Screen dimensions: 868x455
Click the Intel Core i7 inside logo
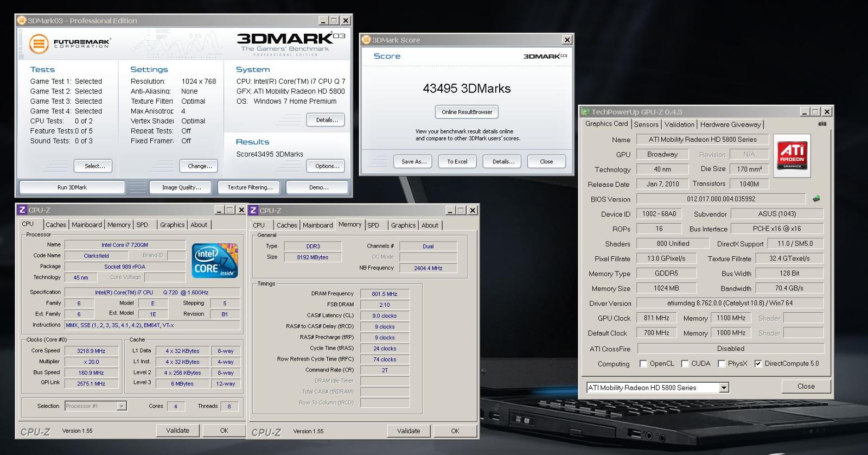coord(215,261)
